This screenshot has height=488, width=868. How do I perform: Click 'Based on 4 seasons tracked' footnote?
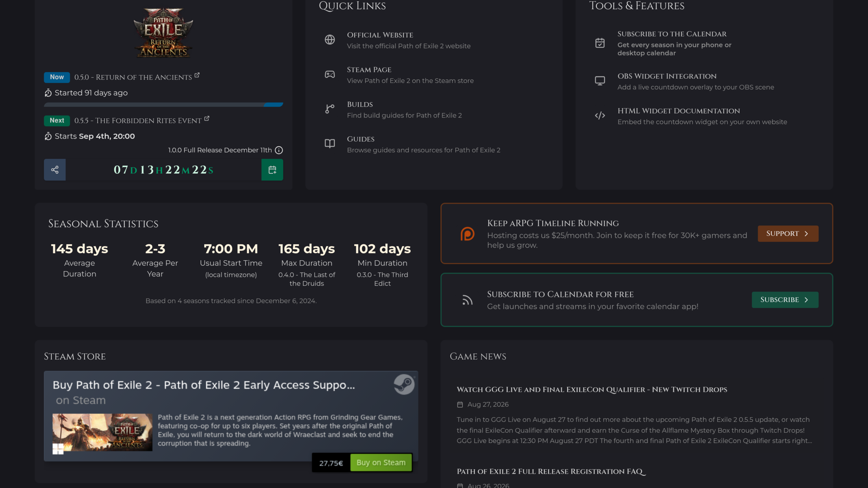coord(231,301)
